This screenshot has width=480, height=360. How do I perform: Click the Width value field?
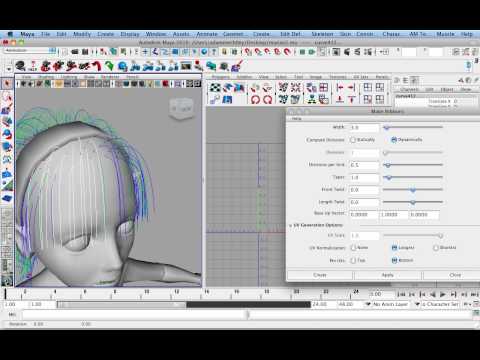[364, 128]
